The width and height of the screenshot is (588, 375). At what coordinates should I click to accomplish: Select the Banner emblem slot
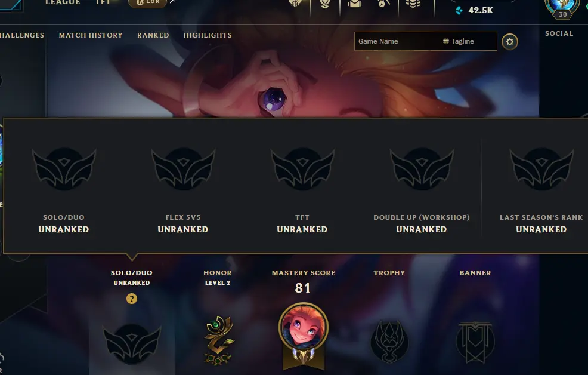coord(475,342)
